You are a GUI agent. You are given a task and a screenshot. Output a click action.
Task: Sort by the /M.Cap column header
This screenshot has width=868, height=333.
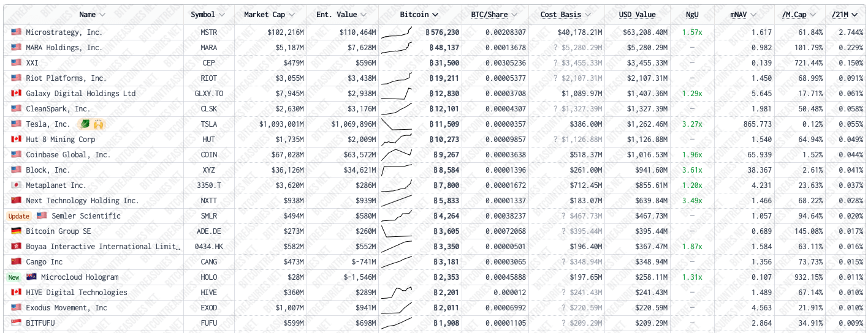tap(799, 15)
